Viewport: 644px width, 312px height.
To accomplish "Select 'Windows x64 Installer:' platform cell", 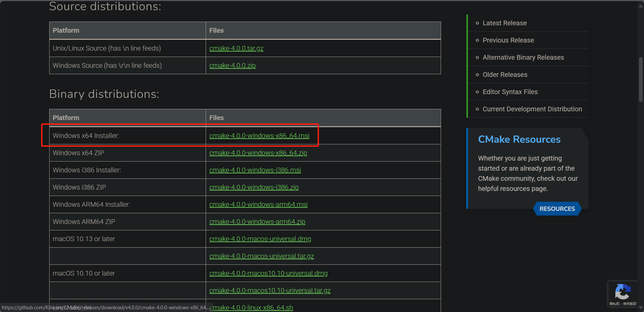I will pyautogui.click(x=127, y=136).
